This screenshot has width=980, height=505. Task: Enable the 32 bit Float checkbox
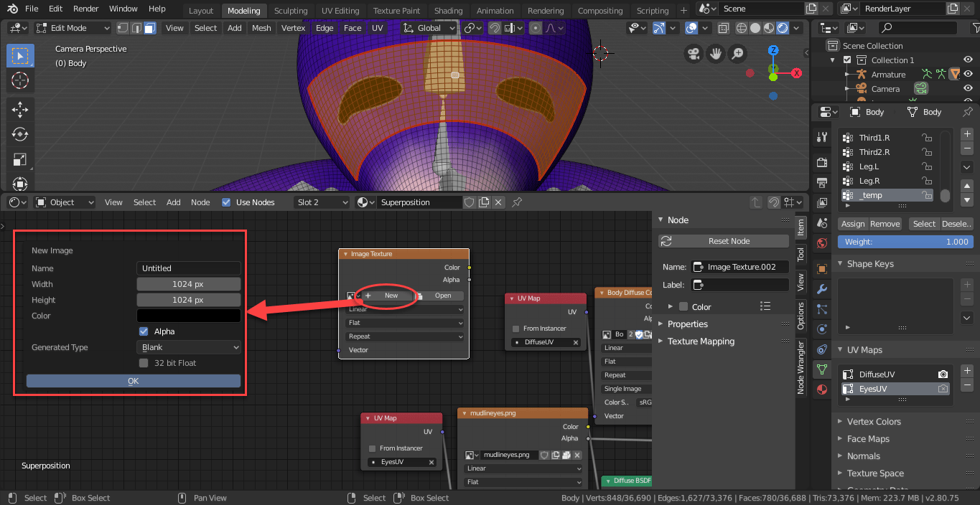pos(144,363)
